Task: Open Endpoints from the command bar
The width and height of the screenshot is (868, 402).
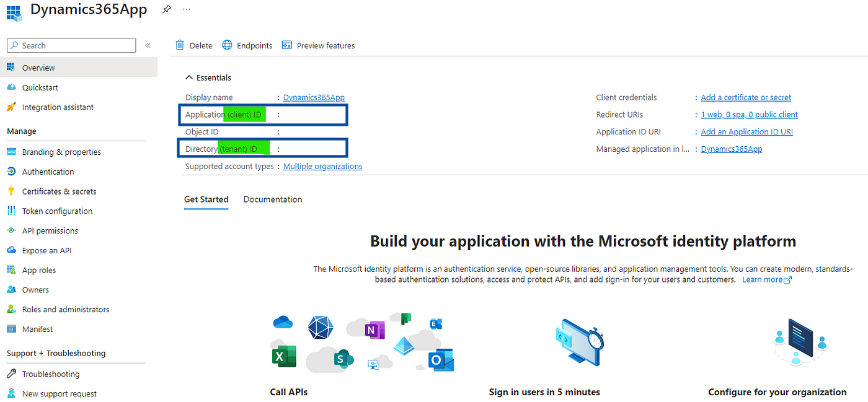Action: 255,45
